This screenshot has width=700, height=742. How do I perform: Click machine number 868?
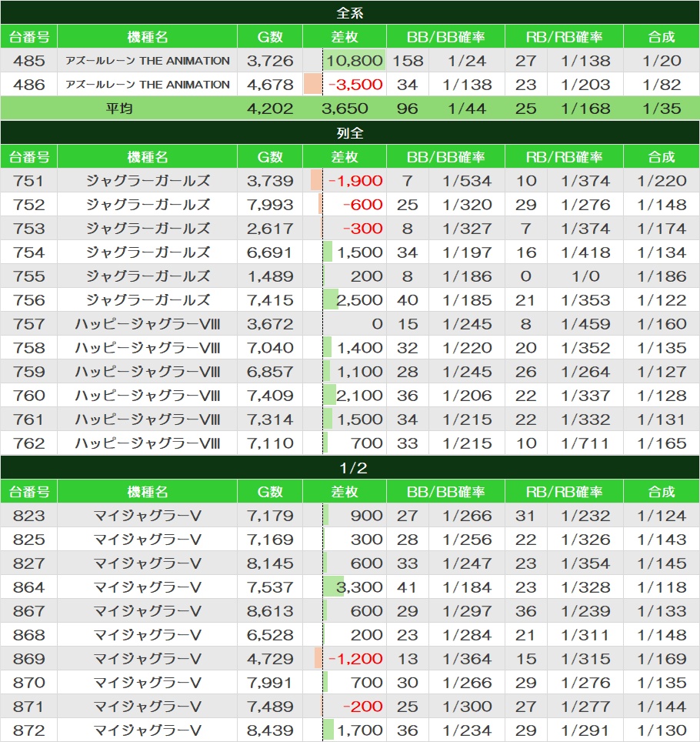(29, 634)
